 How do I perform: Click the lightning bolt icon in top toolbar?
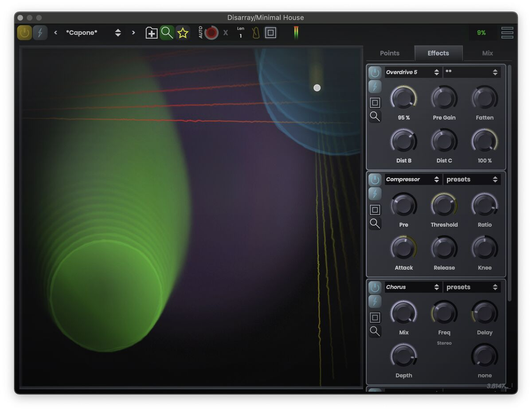(x=40, y=33)
